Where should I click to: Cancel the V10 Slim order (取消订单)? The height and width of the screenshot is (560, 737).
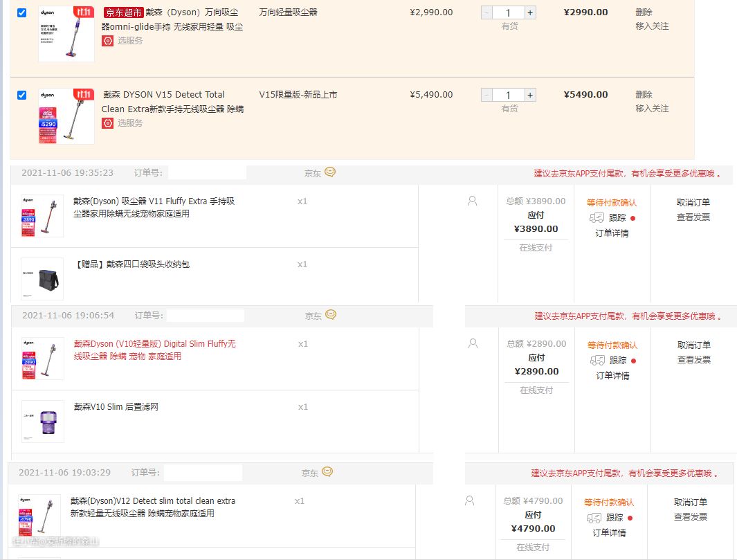click(x=694, y=345)
